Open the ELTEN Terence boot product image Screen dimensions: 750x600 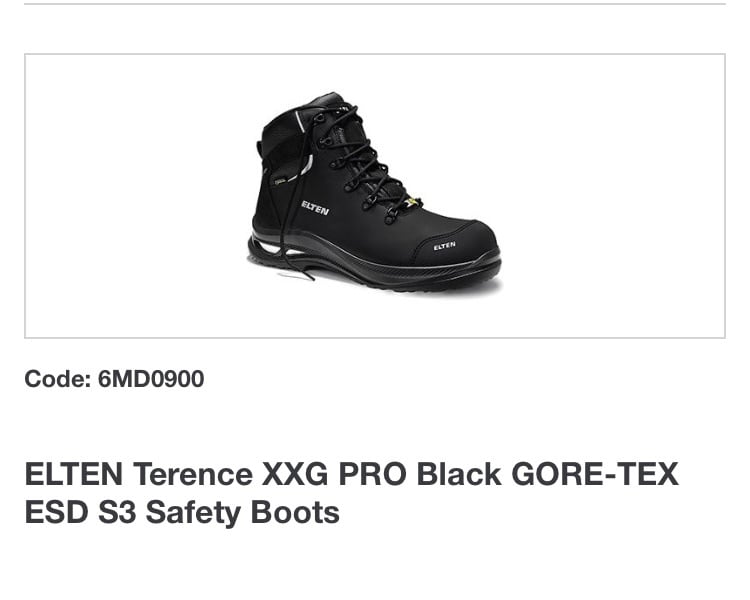click(375, 196)
